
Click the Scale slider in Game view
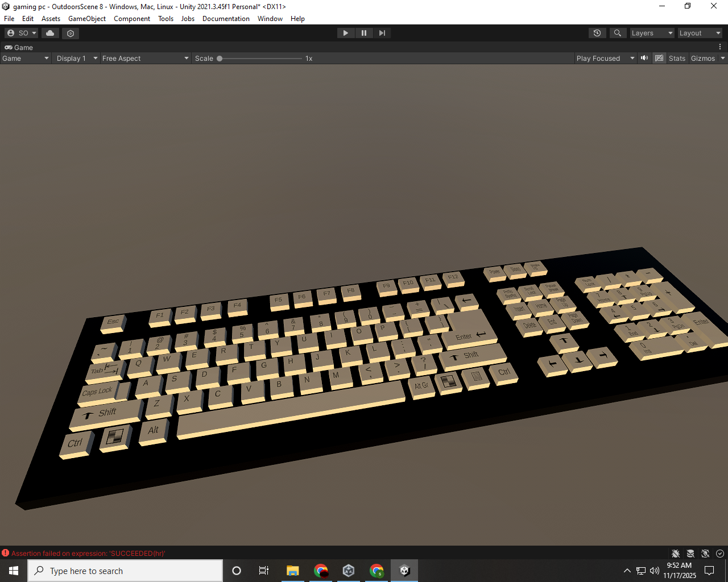260,58
